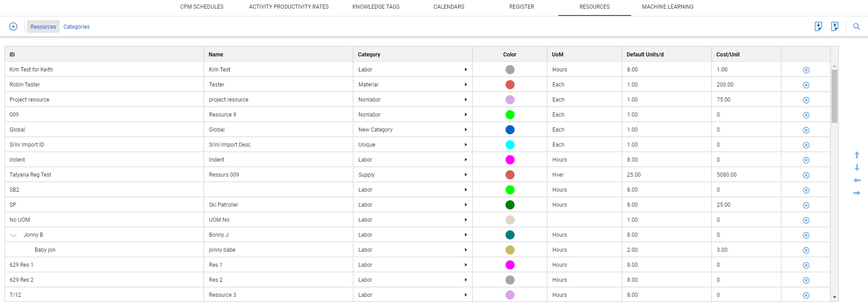Viewport: 868px width, 305px height.
Task: Click the Cost/Unit field for Project resource
Action: [745, 100]
